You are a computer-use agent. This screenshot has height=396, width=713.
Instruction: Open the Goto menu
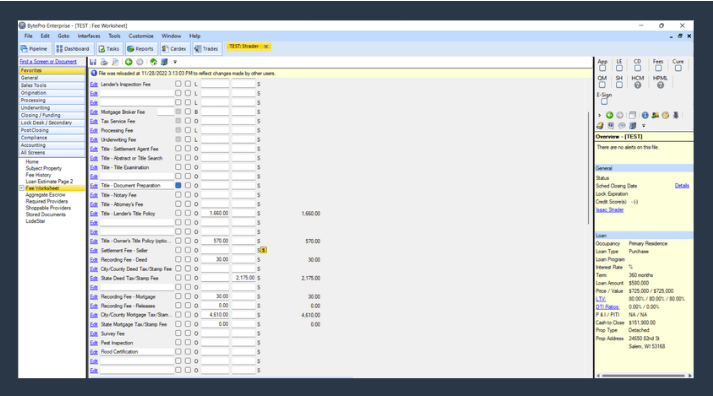click(x=63, y=36)
